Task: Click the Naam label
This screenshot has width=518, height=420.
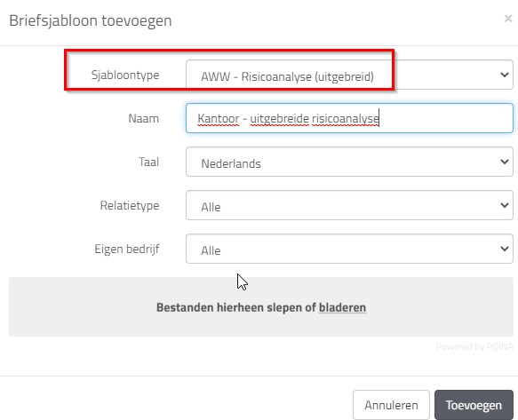Action: pos(143,118)
